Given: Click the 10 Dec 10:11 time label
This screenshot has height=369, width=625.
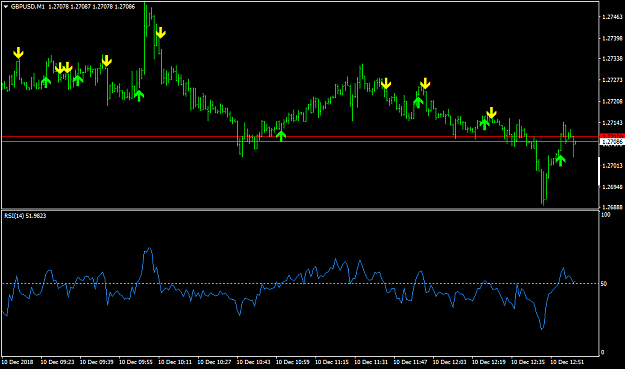Looking at the screenshot, I should pos(175,362).
